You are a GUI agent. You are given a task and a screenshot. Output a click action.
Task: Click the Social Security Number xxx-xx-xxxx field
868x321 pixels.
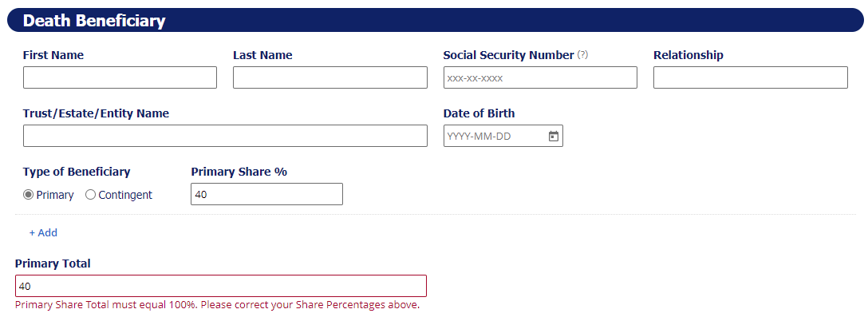[540, 77]
